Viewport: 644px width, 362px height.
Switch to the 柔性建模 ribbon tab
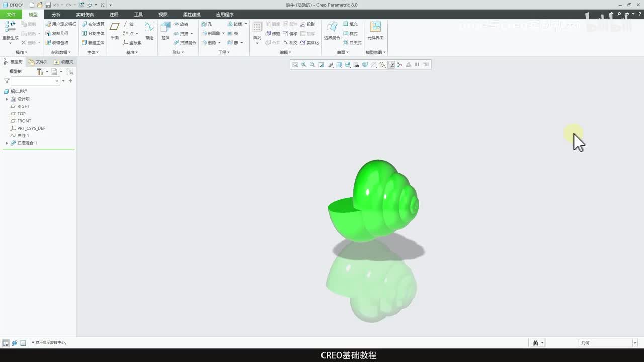[192, 15]
